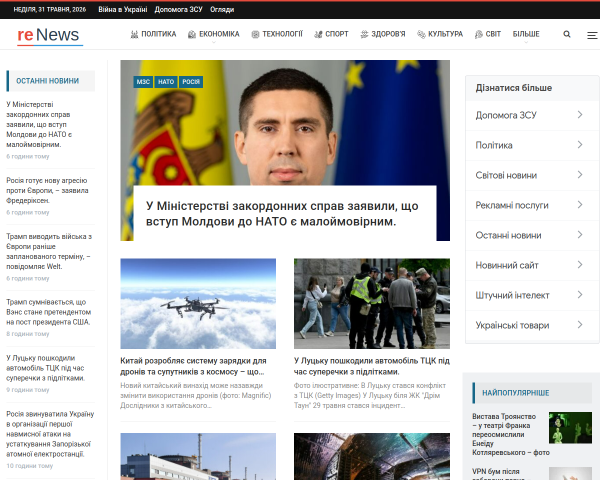The height and width of the screenshot is (480, 600).
Task: Open Спорт menu item
Action: coord(337,34)
